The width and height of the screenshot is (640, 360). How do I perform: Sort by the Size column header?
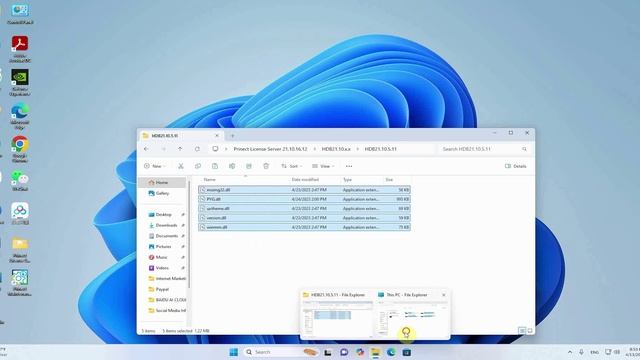click(x=389, y=180)
